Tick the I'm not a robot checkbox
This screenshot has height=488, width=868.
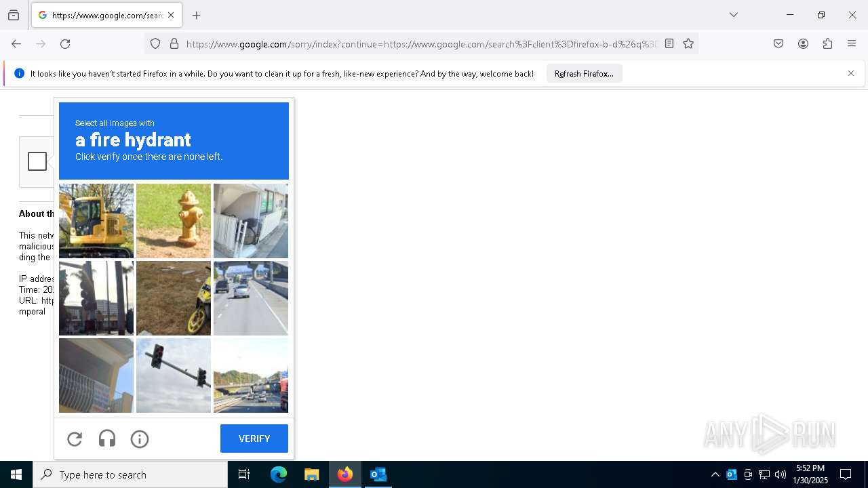(x=37, y=161)
